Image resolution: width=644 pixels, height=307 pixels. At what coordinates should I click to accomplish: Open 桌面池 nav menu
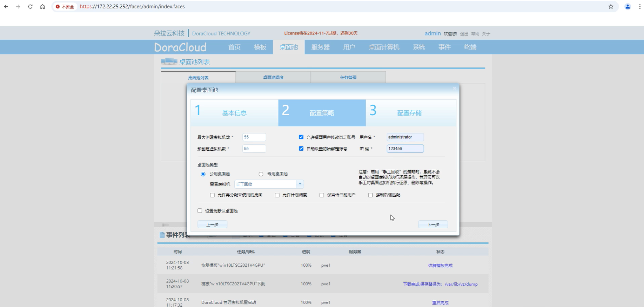(289, 47)
